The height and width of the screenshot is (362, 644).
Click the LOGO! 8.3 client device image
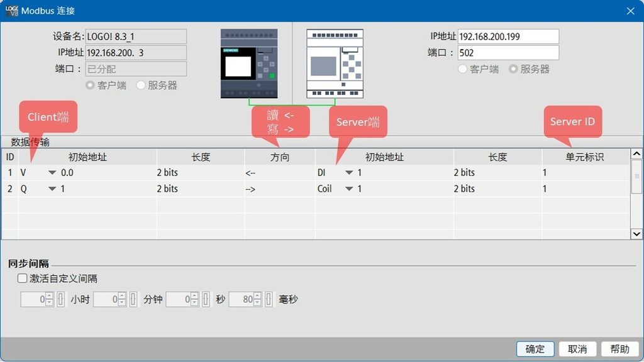pos(249,63)
